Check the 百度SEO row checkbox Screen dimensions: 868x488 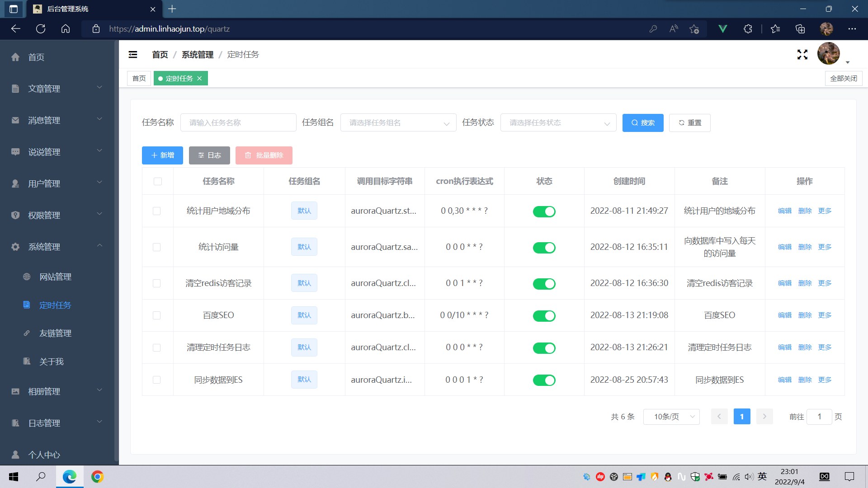(156, 315)
